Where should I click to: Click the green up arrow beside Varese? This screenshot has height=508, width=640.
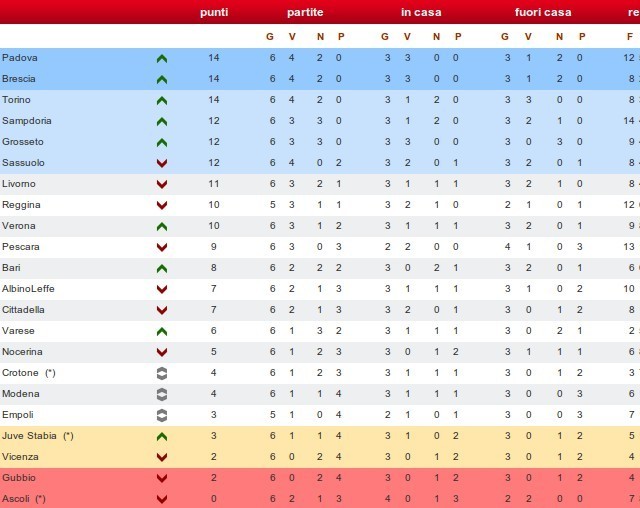pos(162,331)
